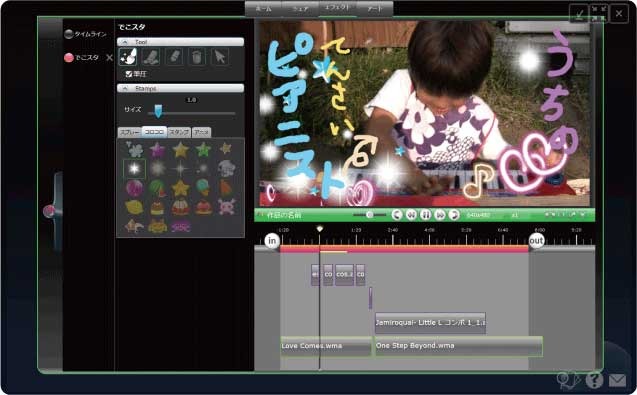Pick the selected bright white sparkle stamp
Image resolution: width=637 pixels, height=395 pixels.
pos(134,168)
